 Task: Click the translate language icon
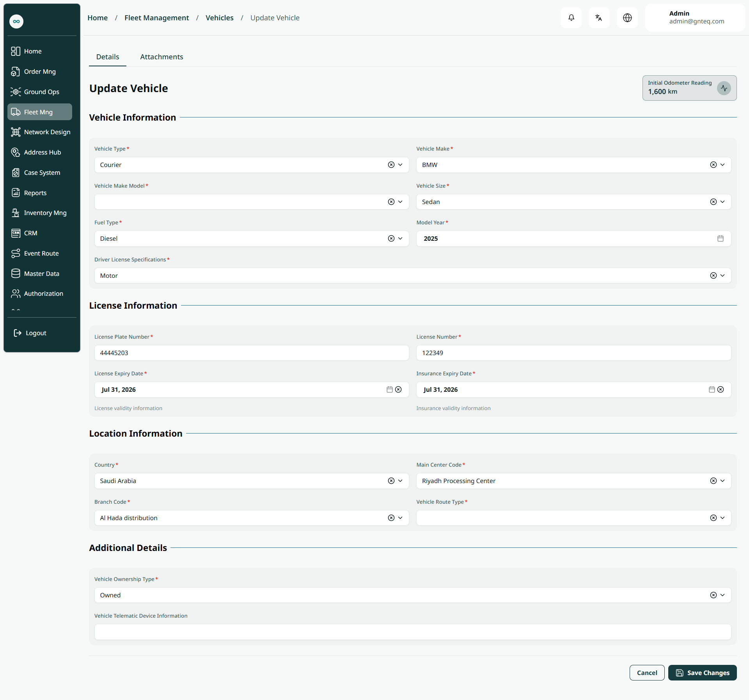pyautogui.click(x=599, y=18)
